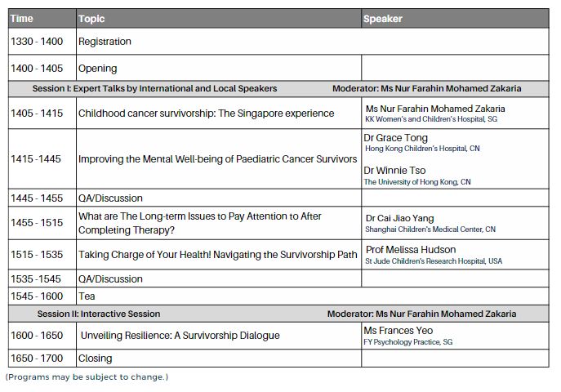Image resolution: width=561 pixels, height=392 pixels.
Task: Click speaker Dr Cai Jiao Yang
Action: (400, 218)
